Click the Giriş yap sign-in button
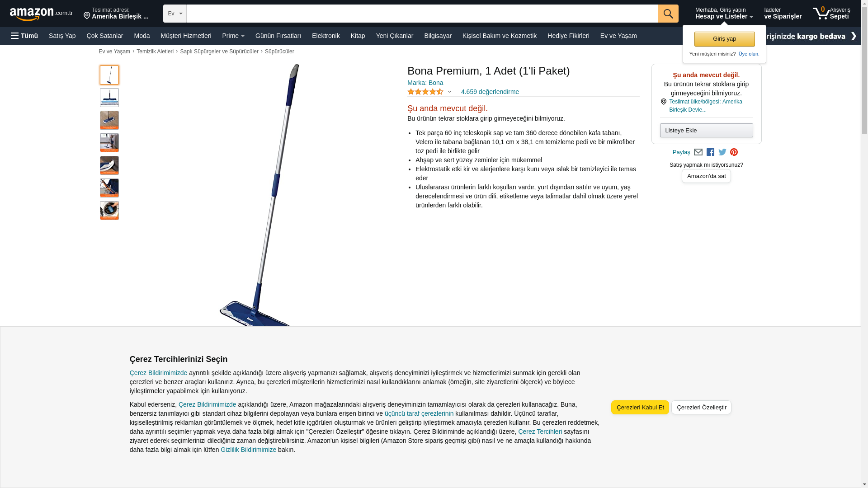868x488 pixels. (x=725, y=39)
